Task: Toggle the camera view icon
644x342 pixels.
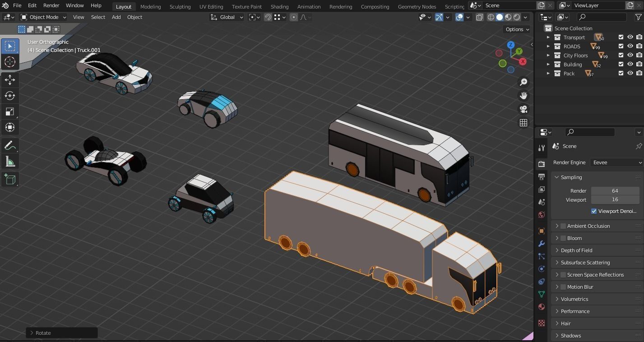Action: (524, 109)
